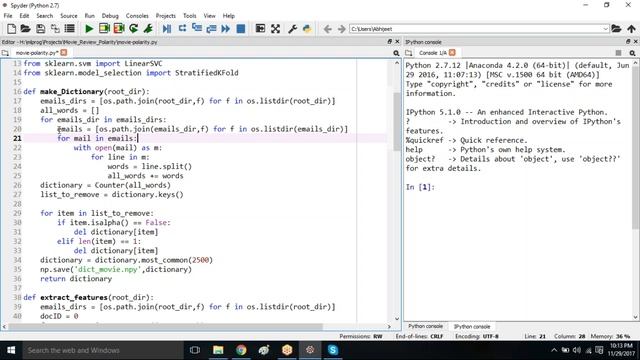The height and width of the screenshot is (360, 640).
Task: Open Skype from the taskbar
Action: pos(333,350)
